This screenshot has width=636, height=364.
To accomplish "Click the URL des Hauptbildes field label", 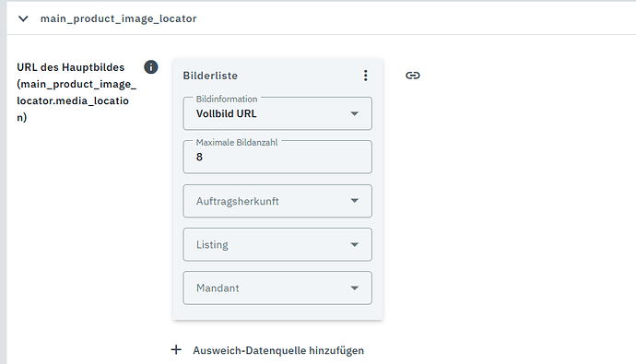I will point(77,92).
